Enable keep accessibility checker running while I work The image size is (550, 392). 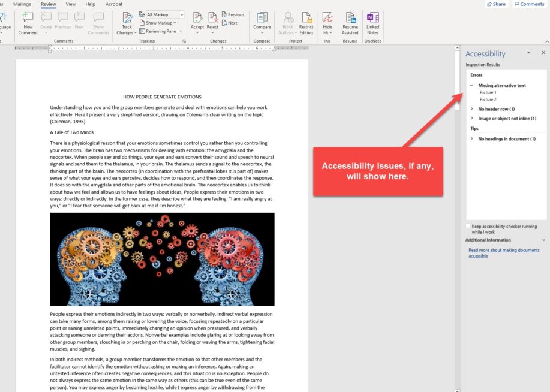467,225
